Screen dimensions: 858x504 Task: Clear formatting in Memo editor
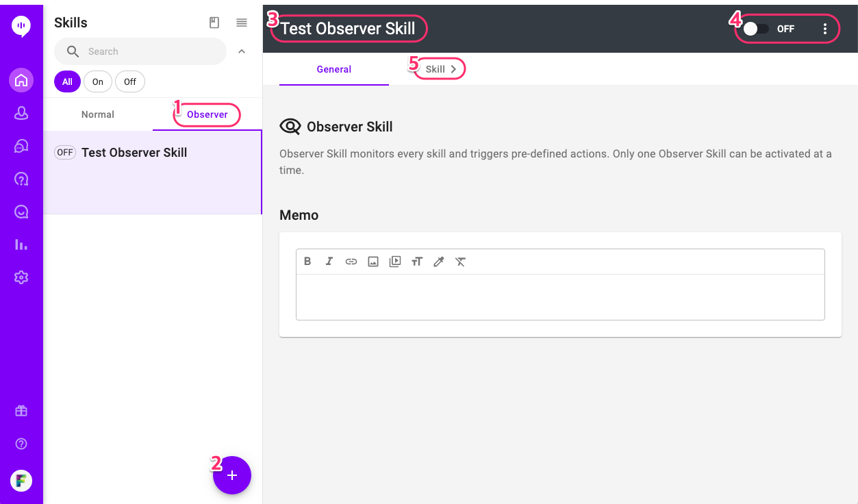(461, 262)
